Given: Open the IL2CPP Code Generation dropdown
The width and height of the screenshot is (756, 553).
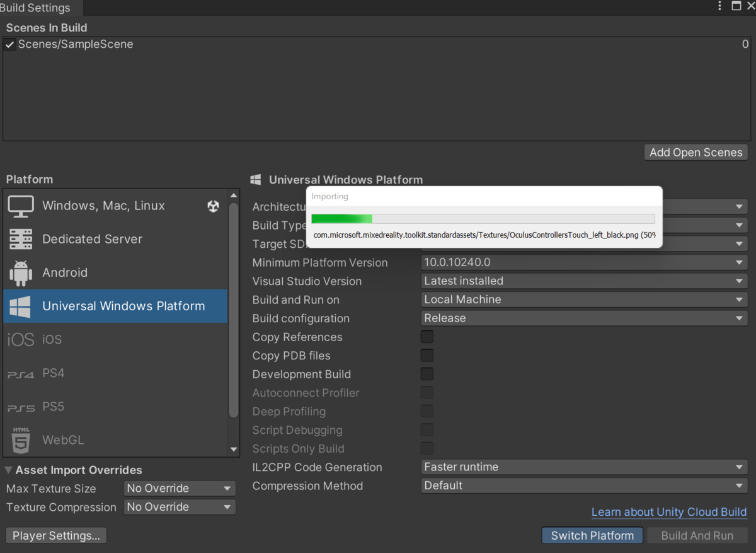Looking at the screenshot, I should [584, 467].
